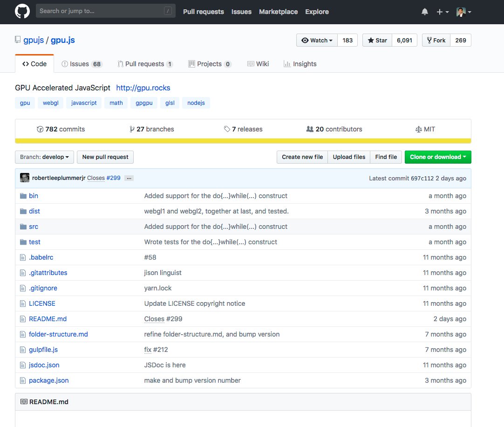Open the Wiki tab
The width and height of the screenshot is (504, 427).
[258, 64]
